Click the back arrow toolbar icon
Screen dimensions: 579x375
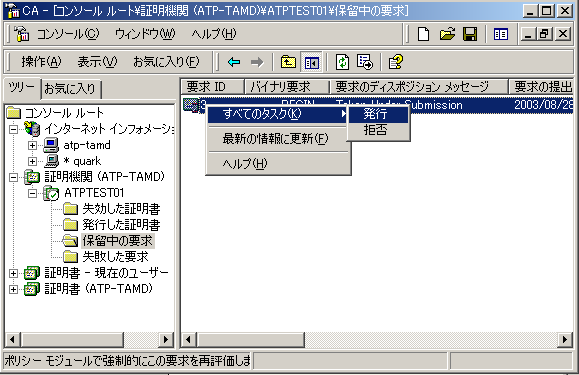coord(234,62)
